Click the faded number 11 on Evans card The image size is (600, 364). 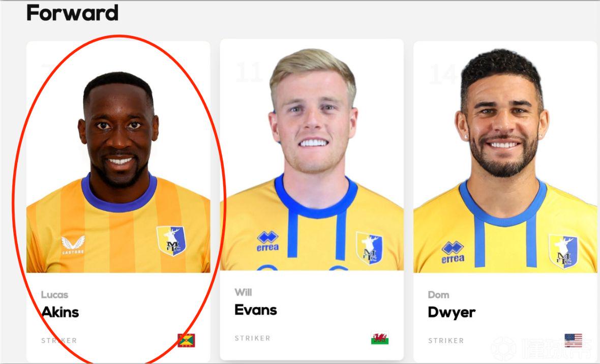point(249,73)
